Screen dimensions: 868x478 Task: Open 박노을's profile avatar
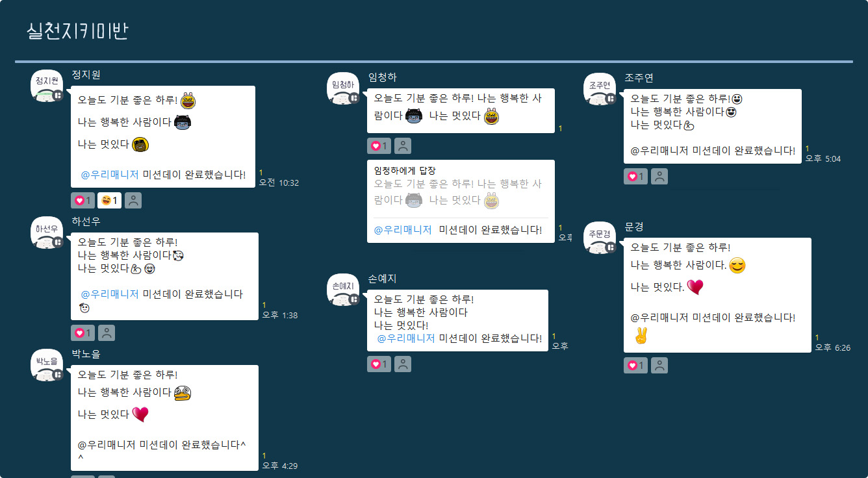point(47,365)
